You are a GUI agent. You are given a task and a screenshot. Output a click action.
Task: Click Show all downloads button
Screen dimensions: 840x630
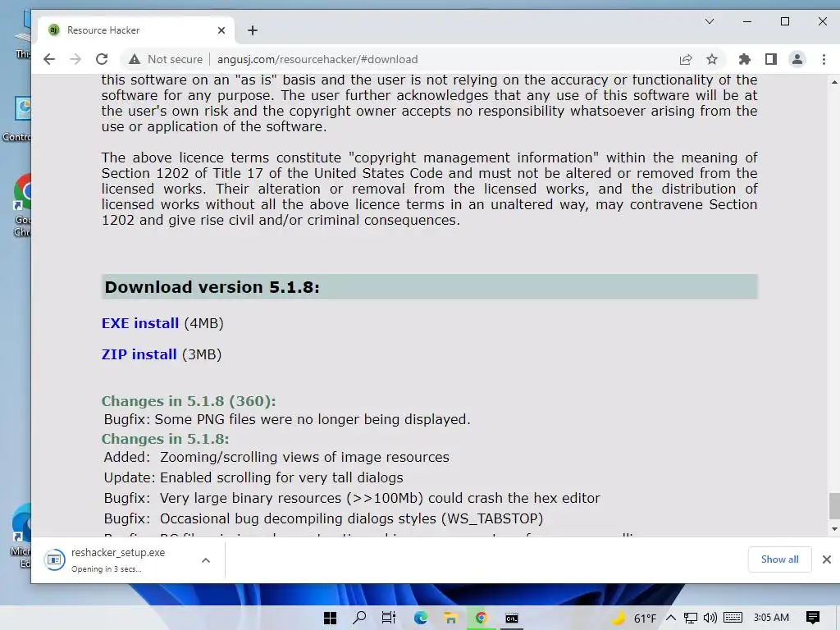coord(779,559)
